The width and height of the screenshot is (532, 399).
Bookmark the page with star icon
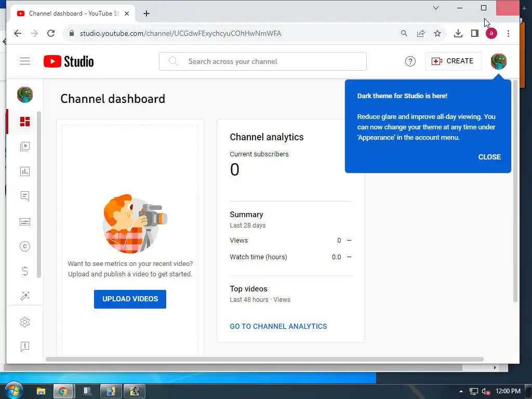(x=437, y=33)
